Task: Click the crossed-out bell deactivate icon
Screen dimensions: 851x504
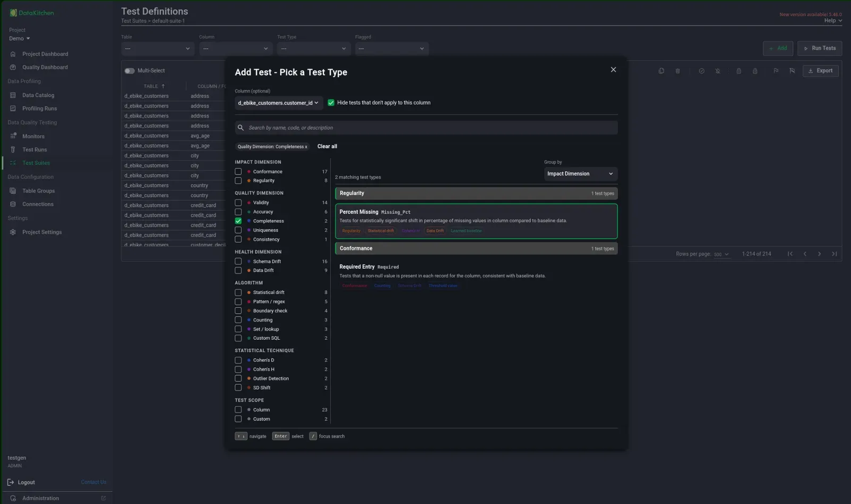Action: point(717,71)
